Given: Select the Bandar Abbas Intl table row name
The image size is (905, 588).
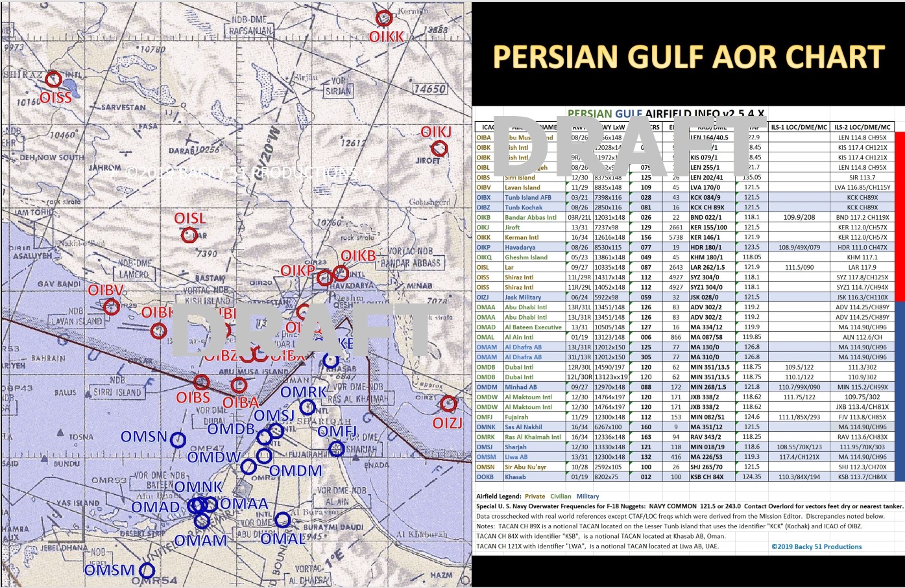Looking at the screenshot, I should (x=530, y=217).
